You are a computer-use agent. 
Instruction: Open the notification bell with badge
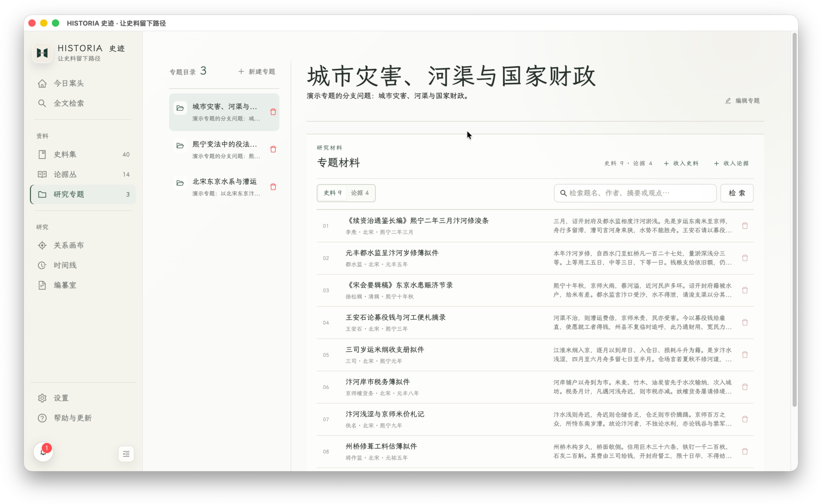[x=43, y=452]
